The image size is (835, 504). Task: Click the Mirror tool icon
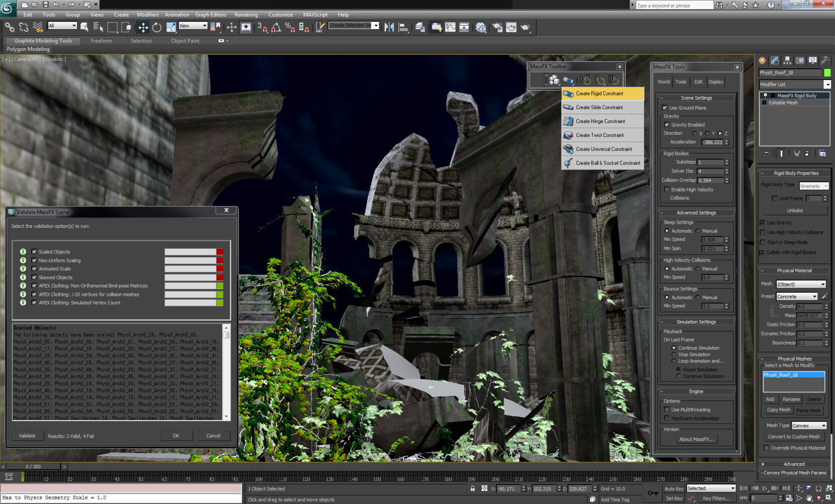(389, 28)
